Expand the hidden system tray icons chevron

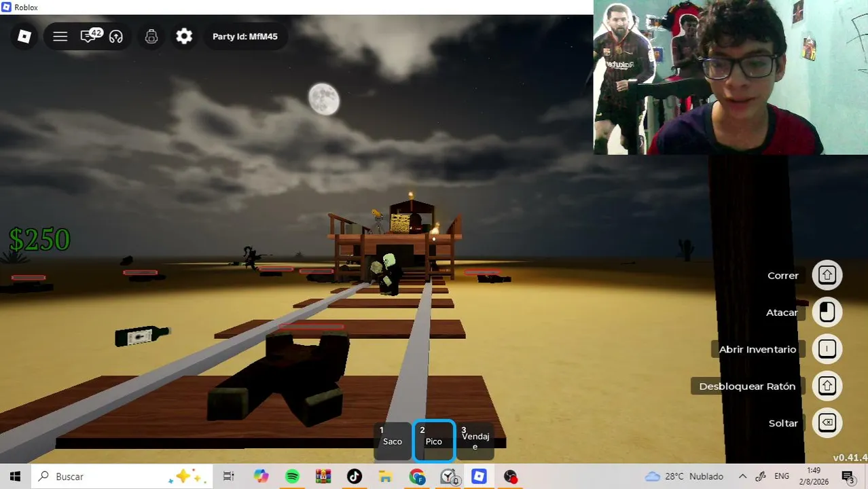[x=742, y=477]
